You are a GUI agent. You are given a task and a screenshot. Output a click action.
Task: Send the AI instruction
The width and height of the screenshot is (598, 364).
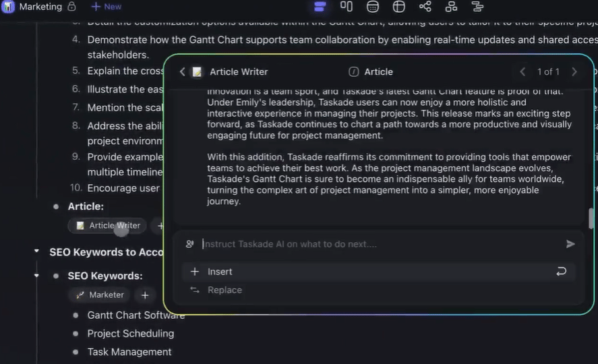570,244
